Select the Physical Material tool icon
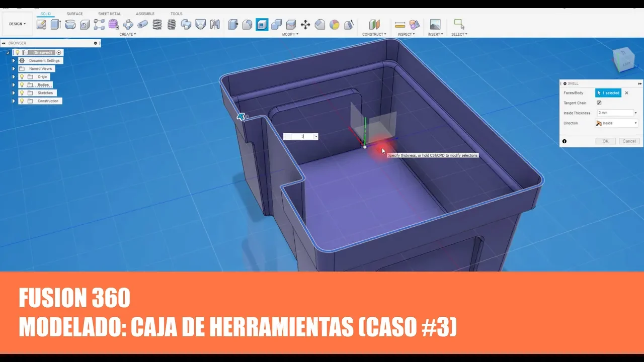This screenshot has height=362, width=644. (x=349, y=24)
